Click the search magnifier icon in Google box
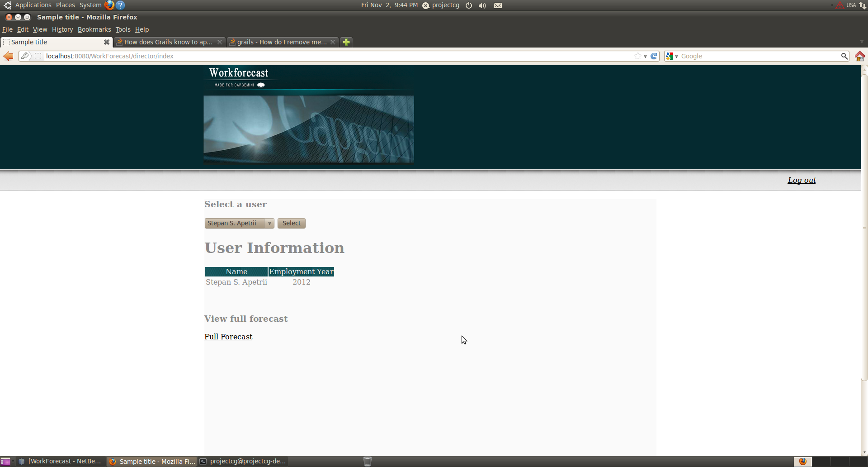Image resolution: width=868 pixels, height=467 pixels. [844, 56]
